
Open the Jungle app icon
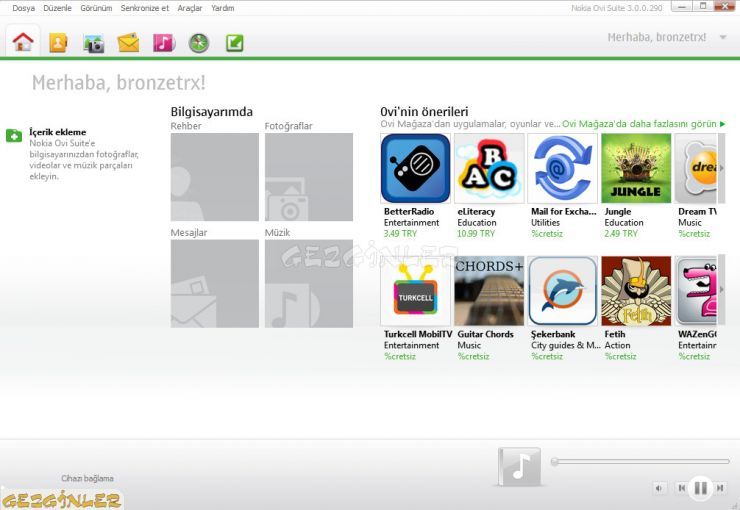[636, 168]
